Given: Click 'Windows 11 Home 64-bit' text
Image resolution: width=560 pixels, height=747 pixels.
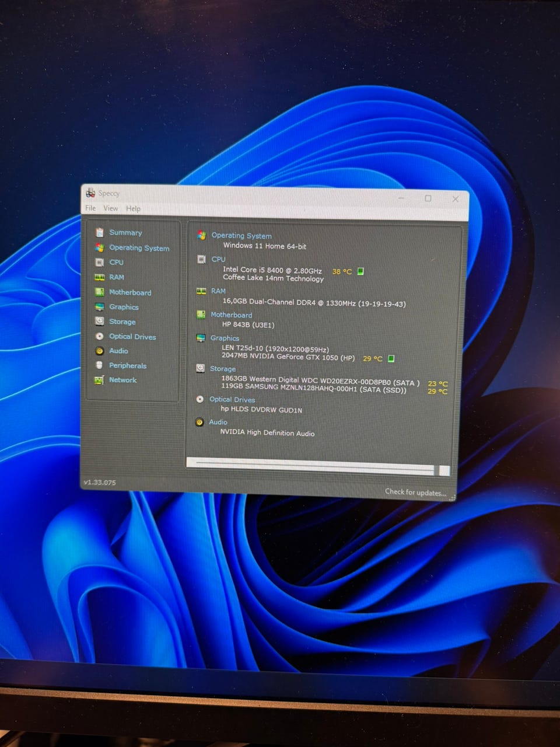Looking at the screenshot, I should (x=264, y=246).
